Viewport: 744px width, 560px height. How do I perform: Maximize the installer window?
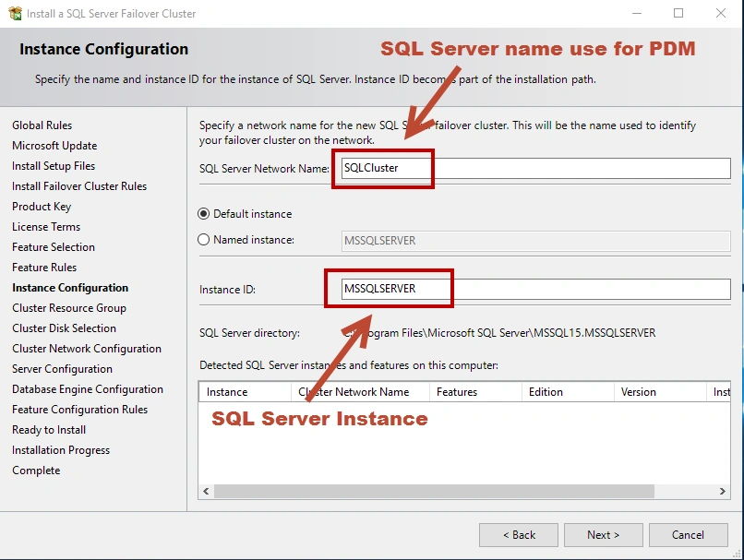click(678, 13)
